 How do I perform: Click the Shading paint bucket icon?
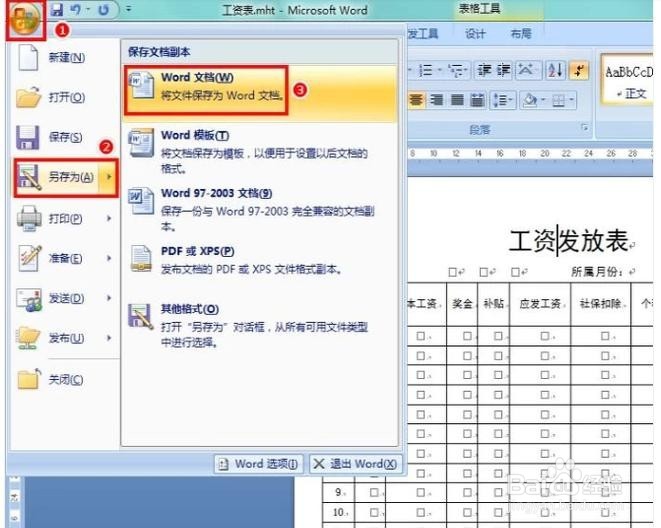click(x=530, y=100)
